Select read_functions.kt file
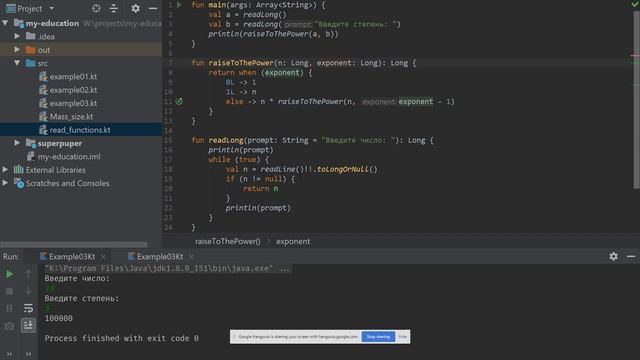Image resolution: width=640 pixels, height=360 pixels. click(x=80, y=130)
